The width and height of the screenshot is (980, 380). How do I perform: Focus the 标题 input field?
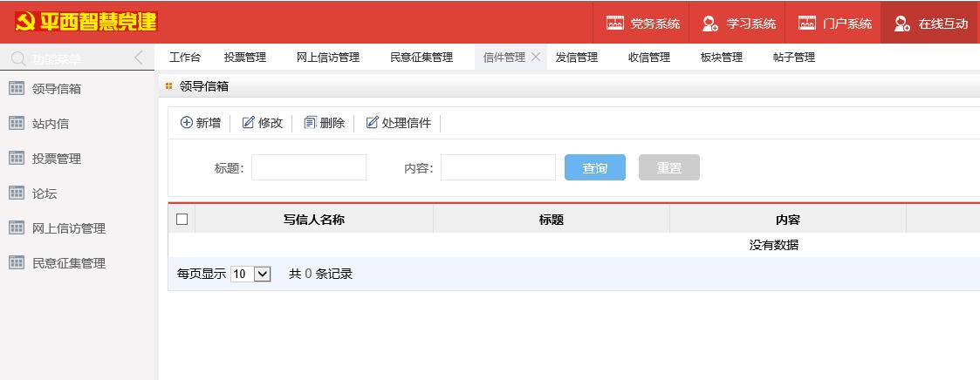coord(309,167)
